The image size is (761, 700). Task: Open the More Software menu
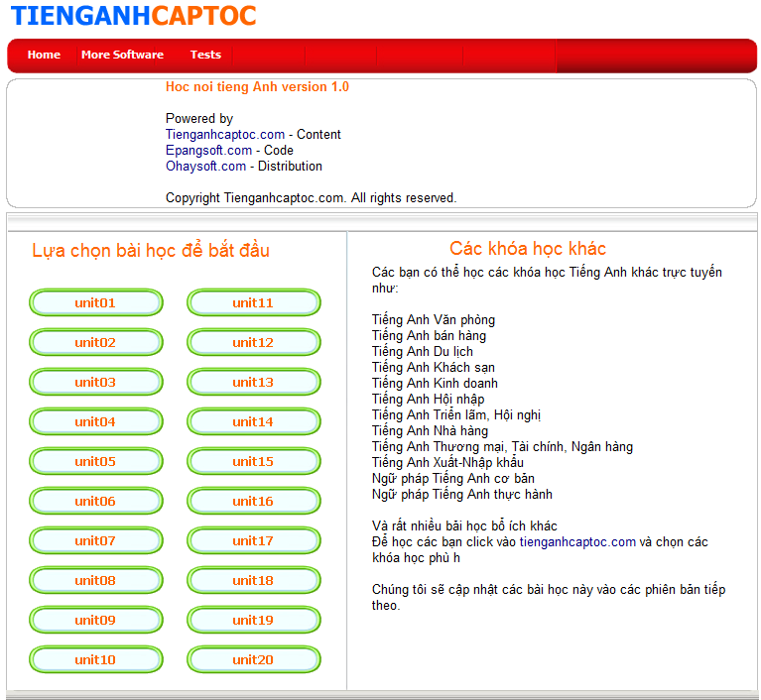pyautogui.click(x=122, y=55)
